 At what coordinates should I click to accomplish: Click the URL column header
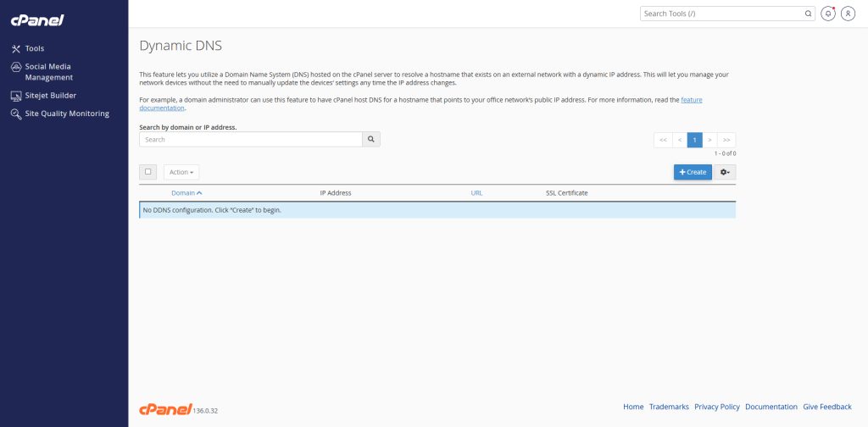point(476,193)
